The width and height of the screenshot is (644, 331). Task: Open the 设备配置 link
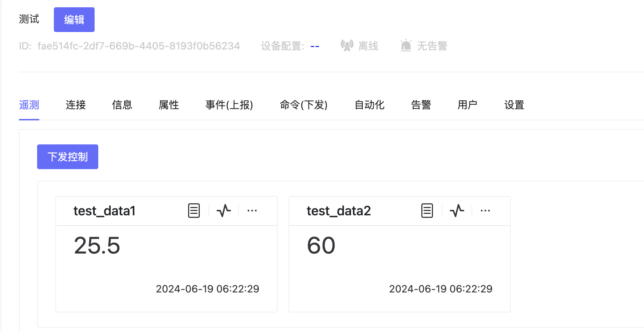(314, 46)
